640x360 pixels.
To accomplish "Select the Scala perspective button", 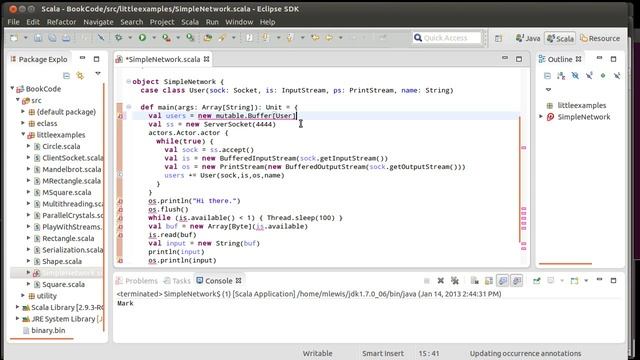I will click(560, 38).
